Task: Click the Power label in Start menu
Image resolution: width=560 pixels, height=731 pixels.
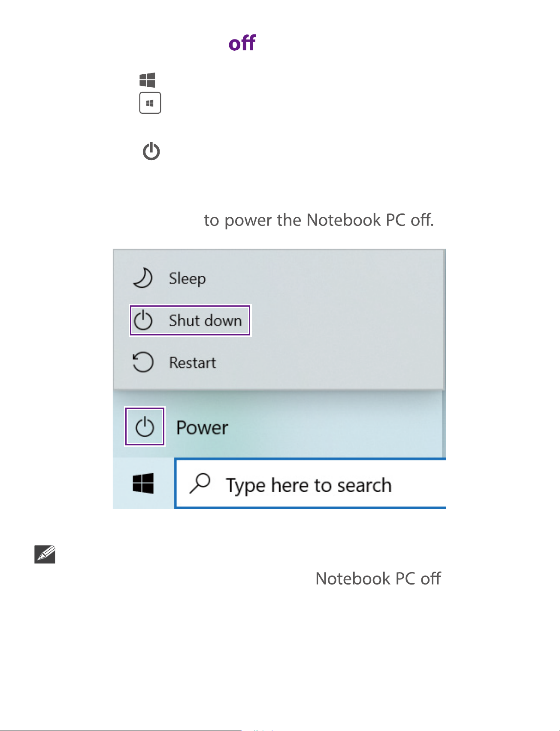Action: (x=202, y=428)
